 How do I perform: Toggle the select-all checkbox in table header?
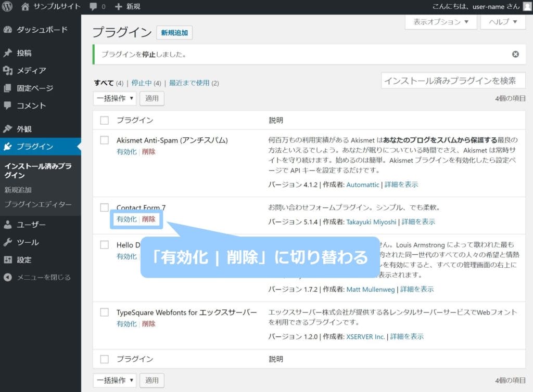pyautogui.click(x=105, y=120)
